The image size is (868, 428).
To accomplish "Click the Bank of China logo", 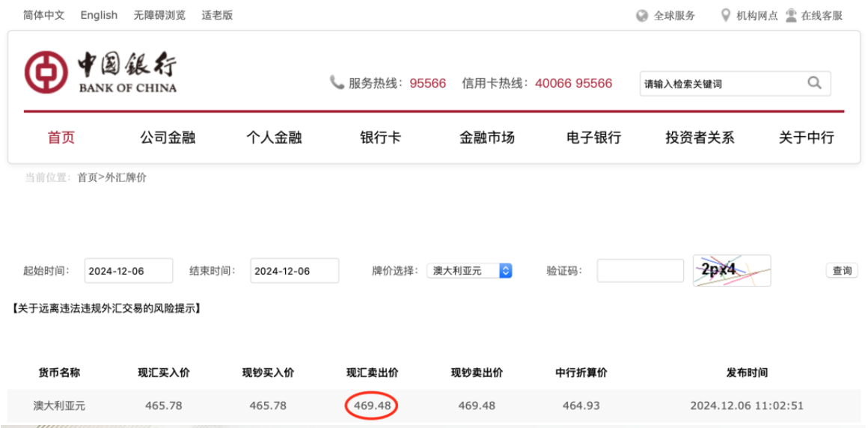I will coord(101,73).
